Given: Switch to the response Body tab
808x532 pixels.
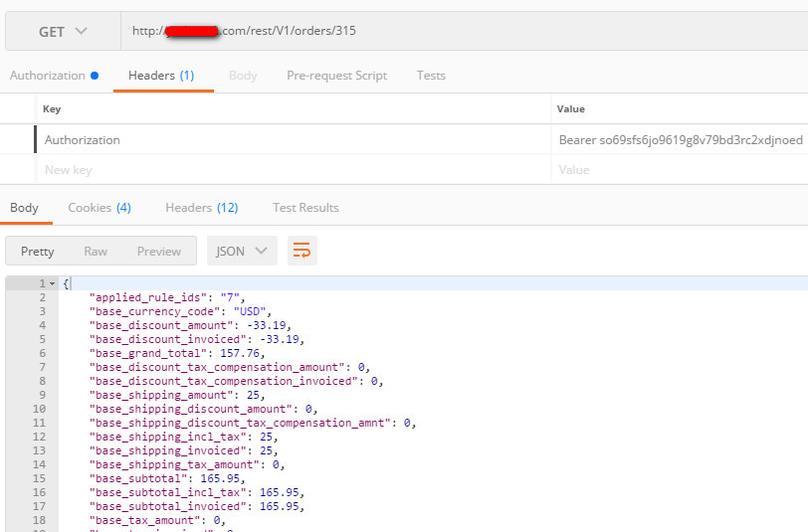Looking at the screenshot, I should tap(24, 208).
